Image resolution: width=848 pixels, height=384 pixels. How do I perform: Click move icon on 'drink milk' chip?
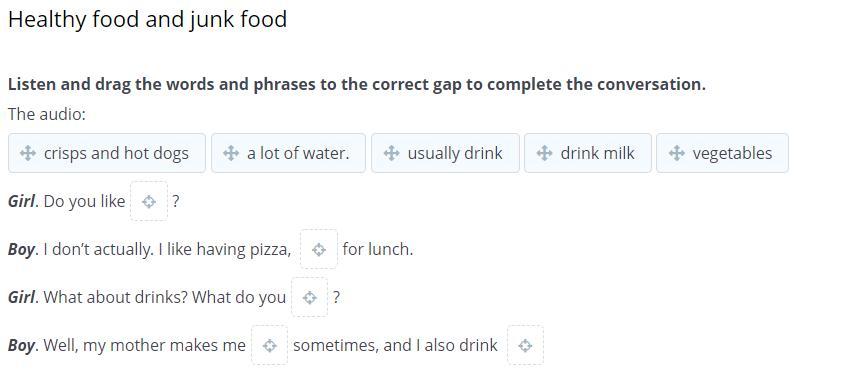coord(544,154)
